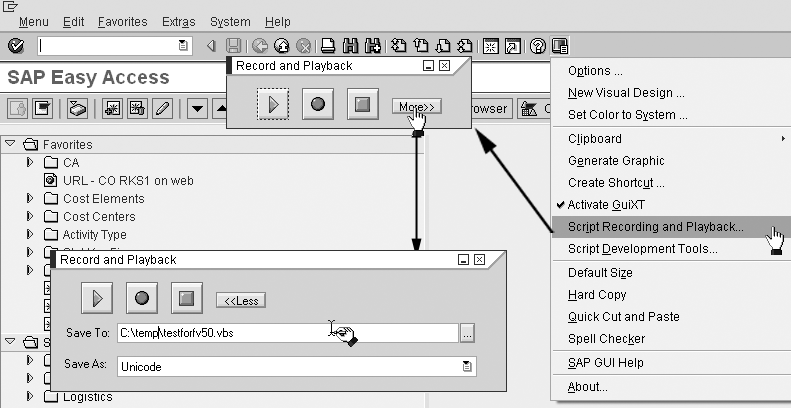Screen dimensions: 791x408
Task: Click the First Page icon
Action: tap(399, 46)
